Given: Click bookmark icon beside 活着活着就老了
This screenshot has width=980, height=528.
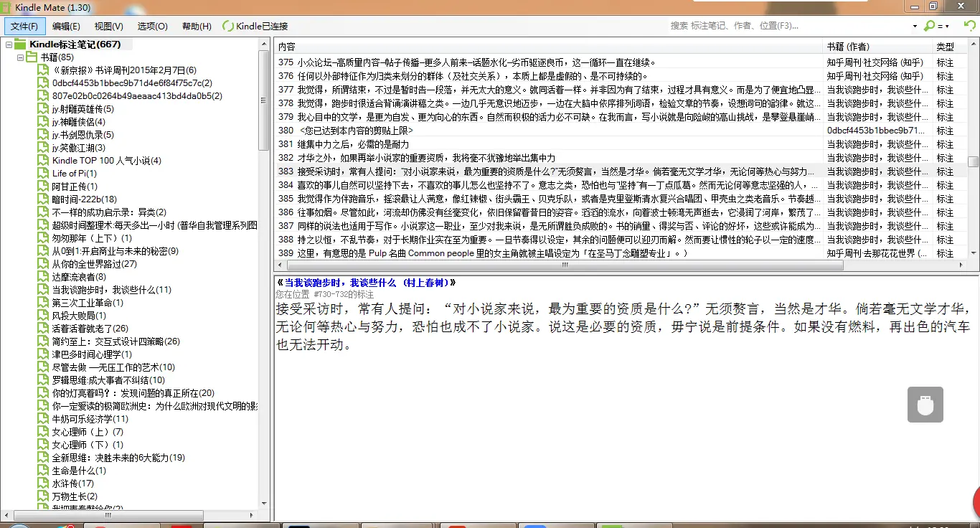Looking at the screenshot, I should coord(44,329).
